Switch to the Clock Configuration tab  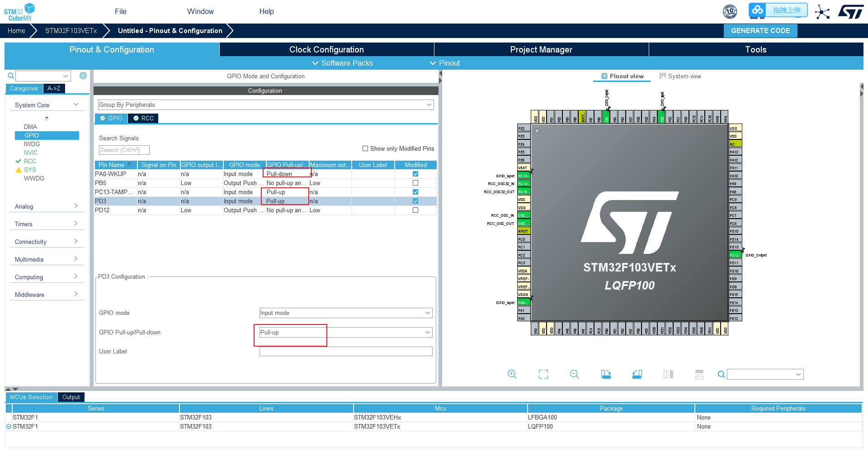coord(326,49)
